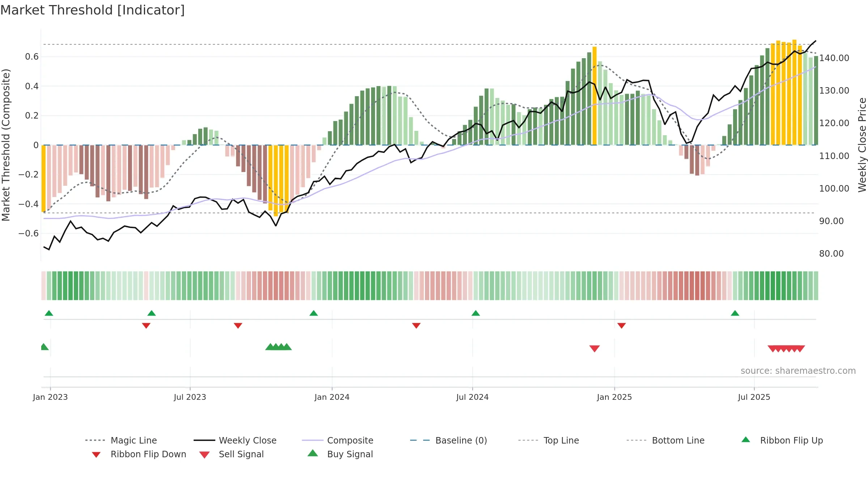The height and width of the screenshot is (488, 868).
Task: Click the Ribbon Flip Down marker after Jan 2025
Action: click(x=622, y=326)
